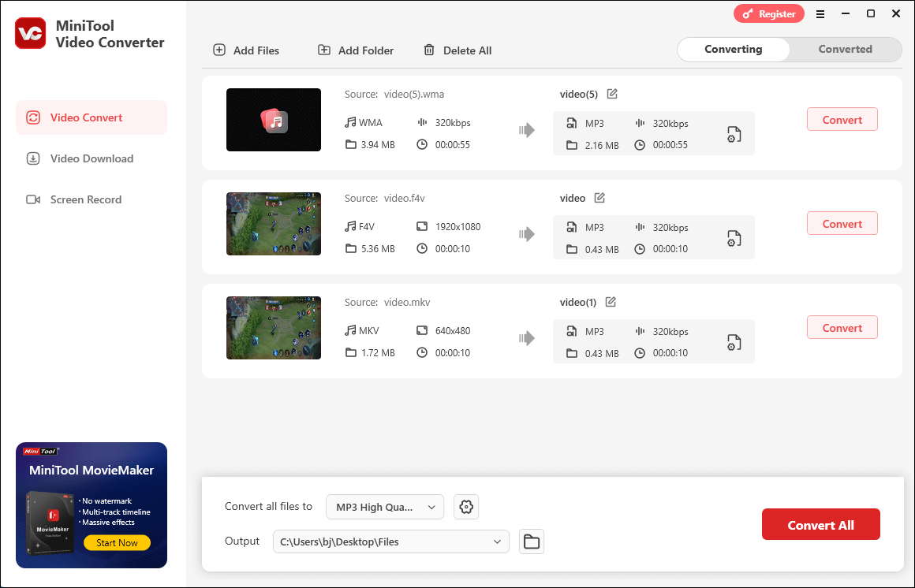Click the Convert all files to label

click(x=268, y=506)
